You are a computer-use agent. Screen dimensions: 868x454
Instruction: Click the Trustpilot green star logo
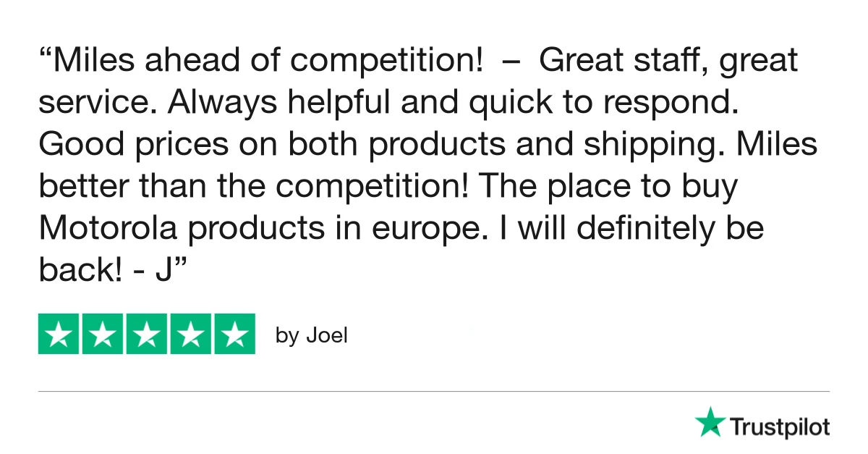pos(710,422)
